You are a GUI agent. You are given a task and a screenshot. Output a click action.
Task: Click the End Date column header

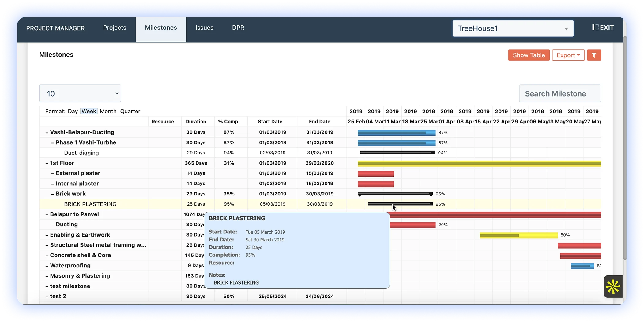(x=319, y=122)
